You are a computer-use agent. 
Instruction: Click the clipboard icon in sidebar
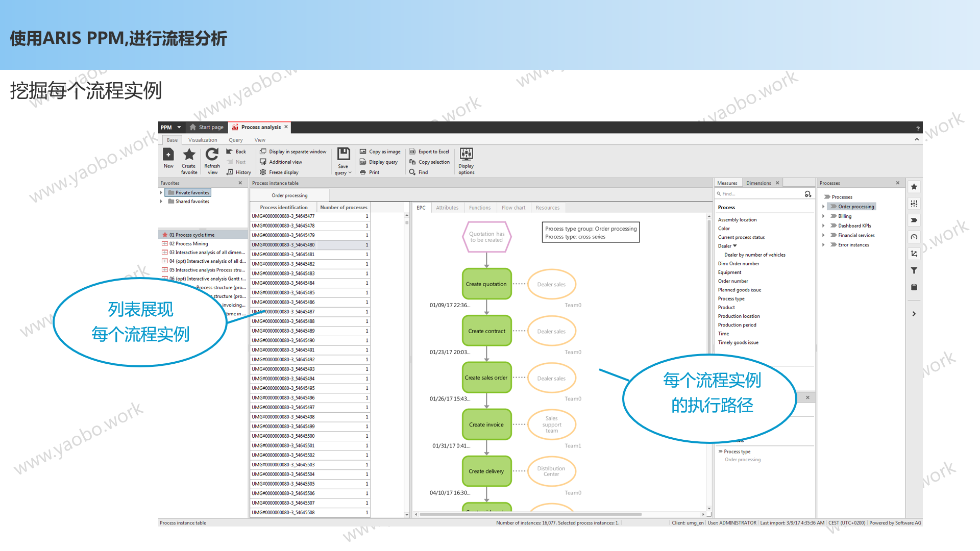click(914, 287)
